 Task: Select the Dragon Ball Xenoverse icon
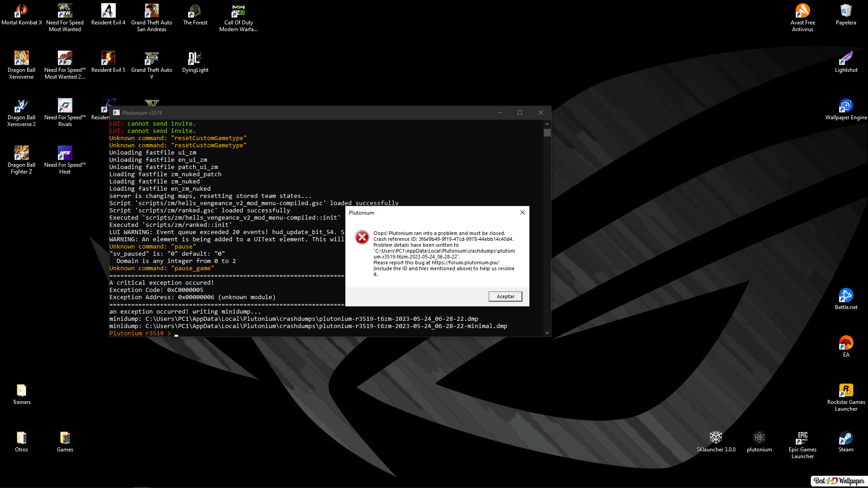pos(21,65)
